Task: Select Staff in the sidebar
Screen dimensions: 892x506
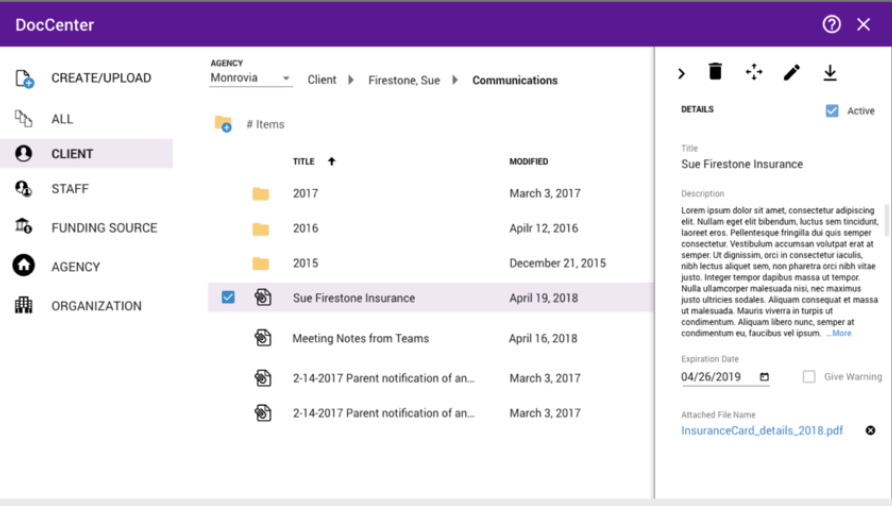Action: (x=70, y=189)
